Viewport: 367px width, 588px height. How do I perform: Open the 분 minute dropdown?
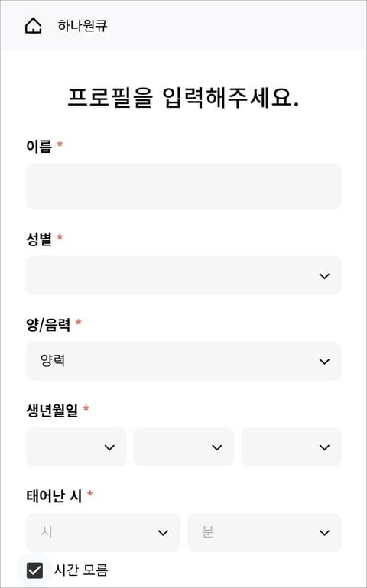[265, 532]
